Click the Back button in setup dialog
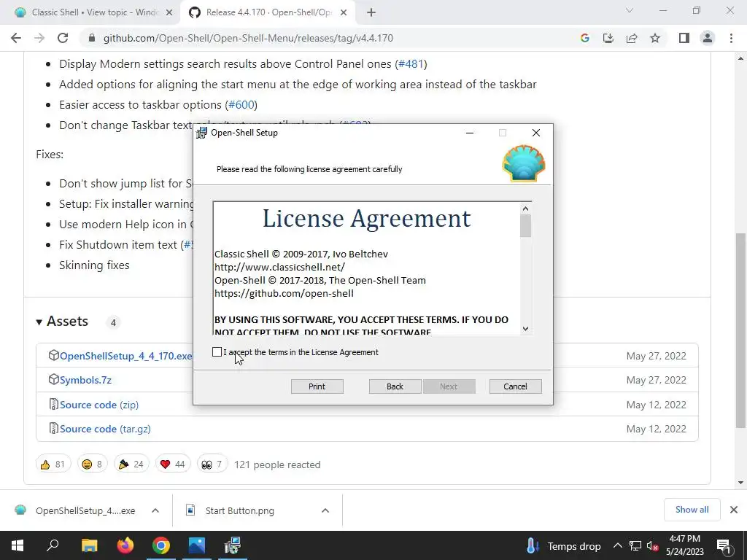Viewport: 747px width, 560px height. (395, 386)
